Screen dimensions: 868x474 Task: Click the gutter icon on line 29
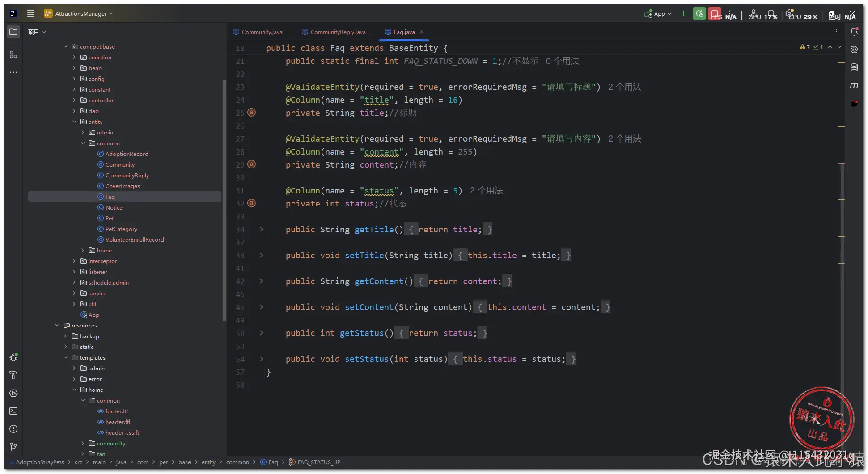[x=252, y=164]
